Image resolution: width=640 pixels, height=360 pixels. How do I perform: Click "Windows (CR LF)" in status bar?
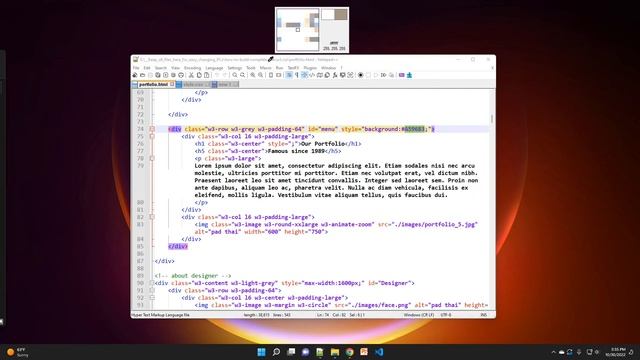419,315
